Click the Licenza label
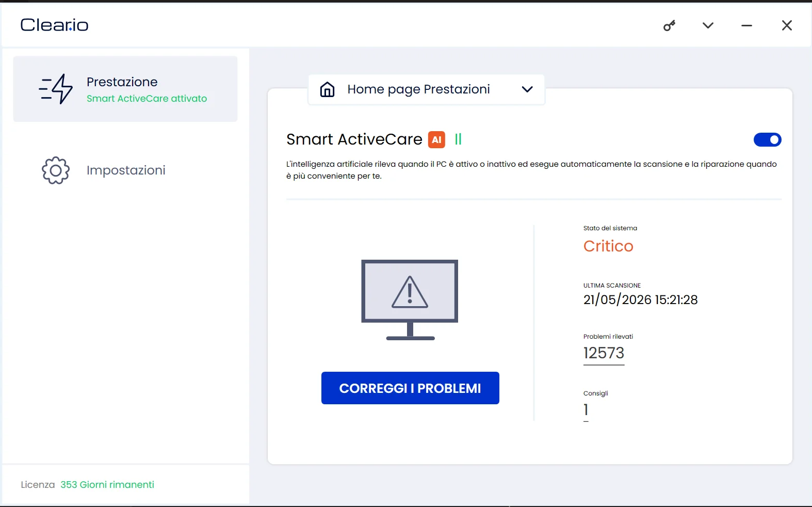Viewport: 812px width, 507px height. (x=38, y=485)
